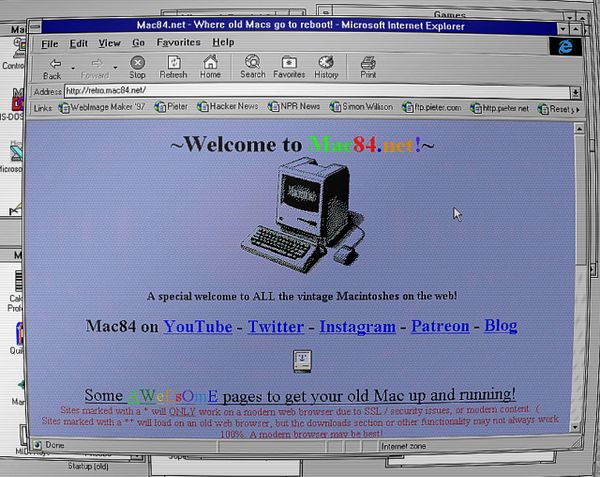Open the View menu

[109, 43]
